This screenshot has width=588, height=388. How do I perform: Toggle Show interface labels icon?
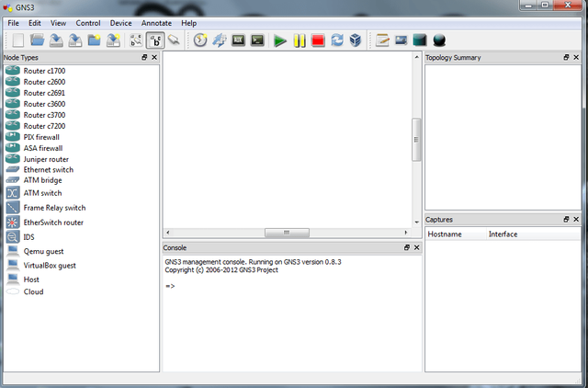click(136, 40)
